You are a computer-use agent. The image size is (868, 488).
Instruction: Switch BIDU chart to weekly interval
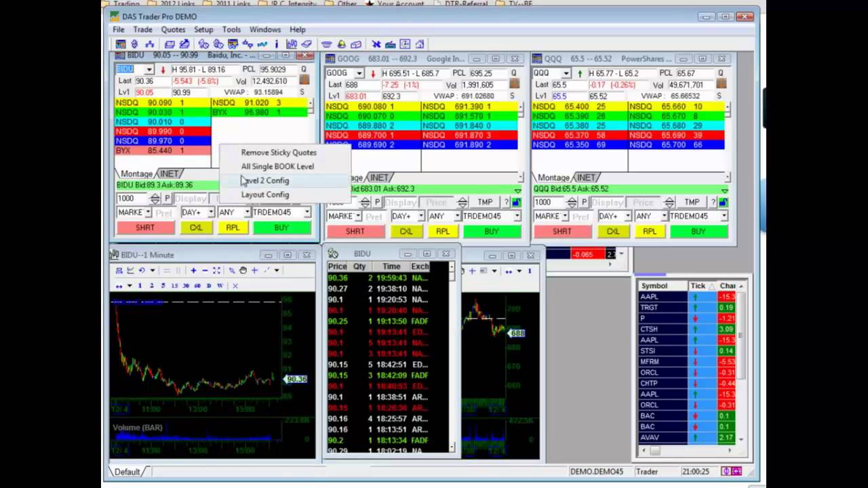220,286
